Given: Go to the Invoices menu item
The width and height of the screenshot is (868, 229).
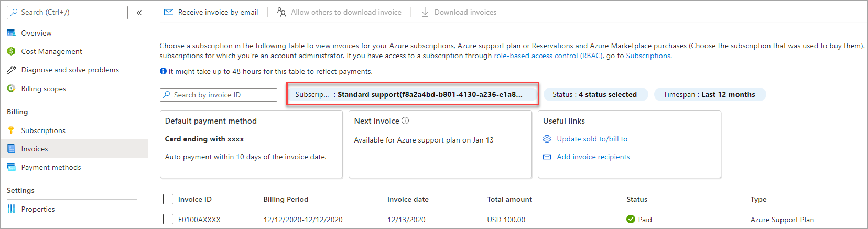Looking at the screenshot, I should [35, 149].
